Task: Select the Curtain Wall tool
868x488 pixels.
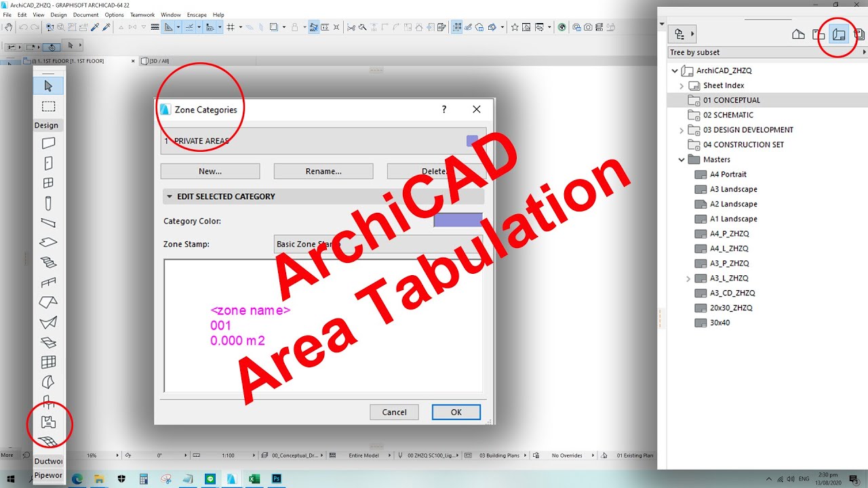Action: [x=48, y=362]
